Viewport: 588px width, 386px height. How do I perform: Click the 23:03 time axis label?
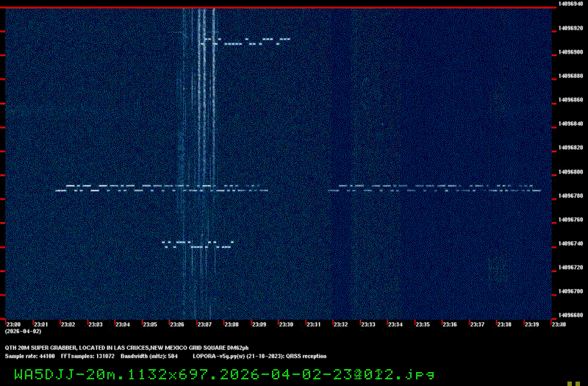tap(96, 324)
